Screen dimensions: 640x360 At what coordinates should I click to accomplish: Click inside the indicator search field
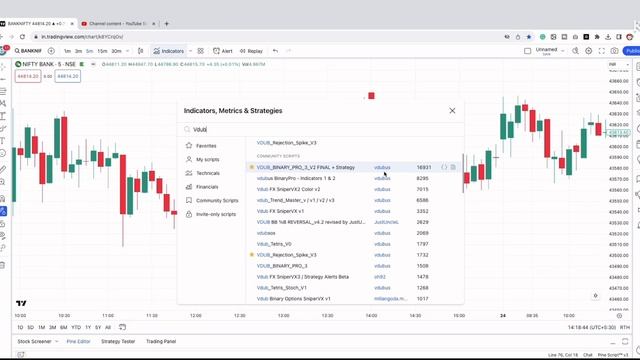[x=320, y=129]
